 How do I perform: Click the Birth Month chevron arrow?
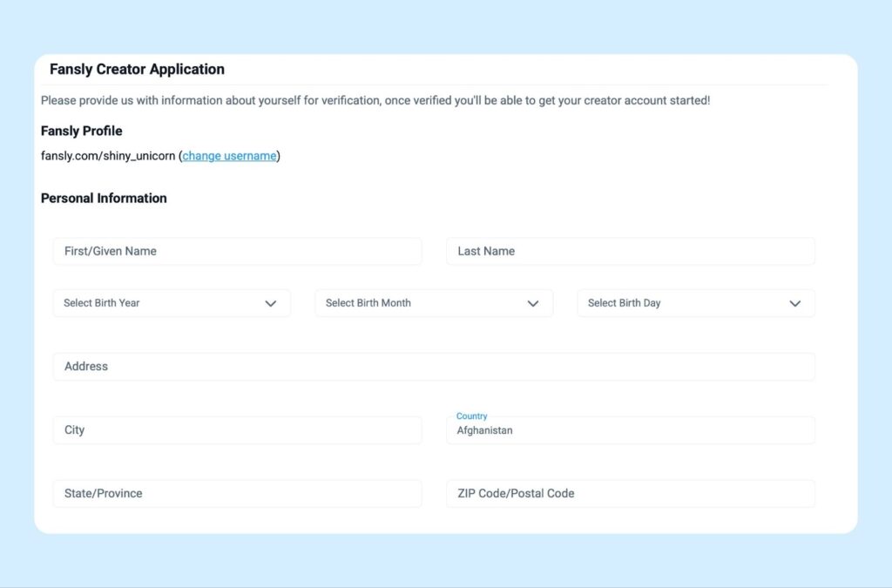pos(533,302)
